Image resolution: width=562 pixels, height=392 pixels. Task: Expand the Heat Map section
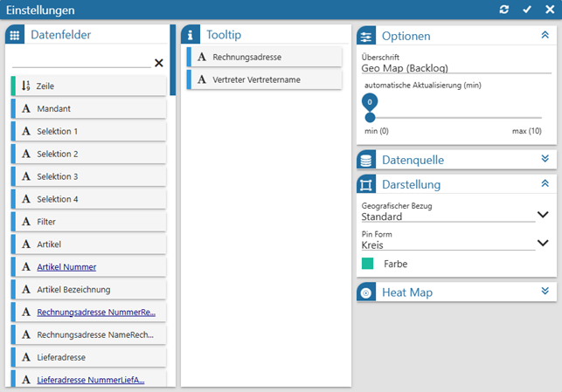pos(545,292)
